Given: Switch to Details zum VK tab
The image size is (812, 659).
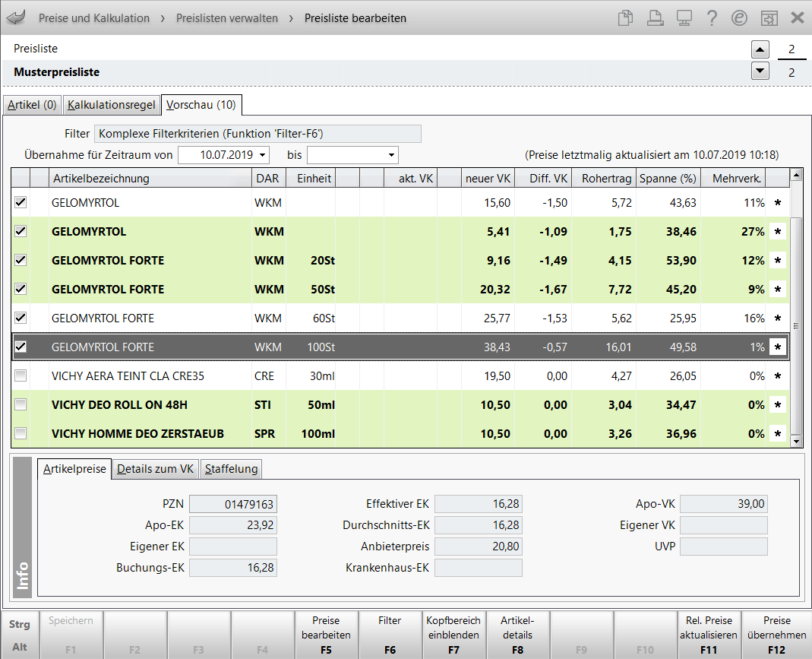Looking at the screenshot, I should 156,470.
